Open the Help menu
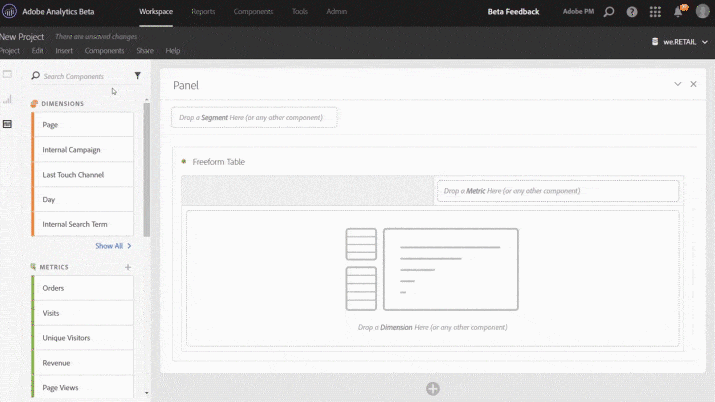715x402 pixels. (172, 51)
